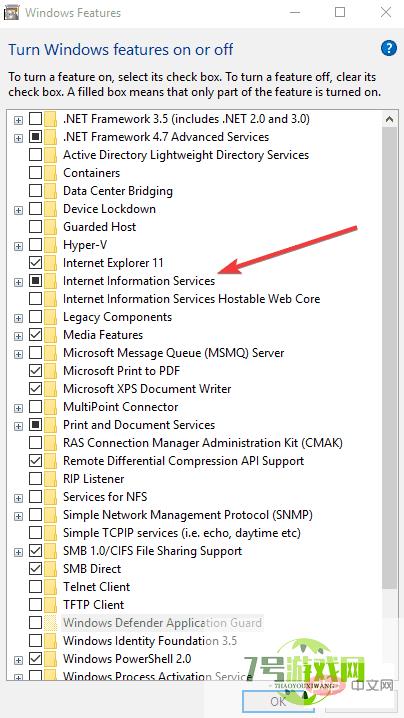Select the Hyper-V folder icon
Viewport: 404px width, 718px height.
[x=50, y=245]
